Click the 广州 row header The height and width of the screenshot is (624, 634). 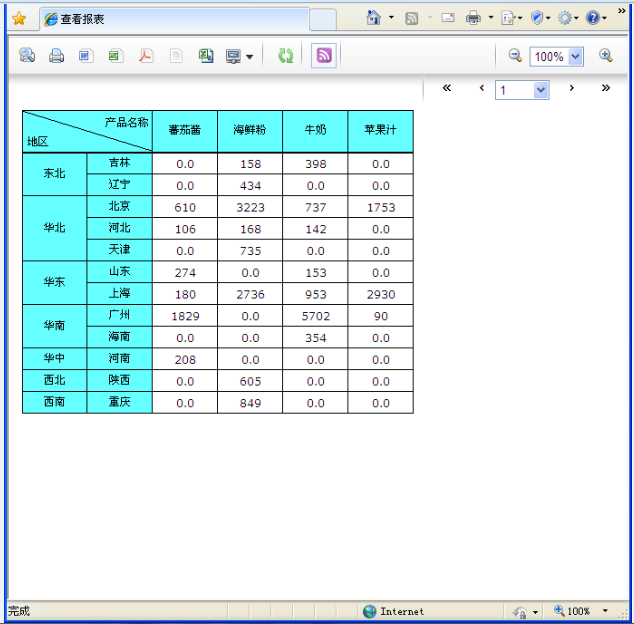[119, 315]
